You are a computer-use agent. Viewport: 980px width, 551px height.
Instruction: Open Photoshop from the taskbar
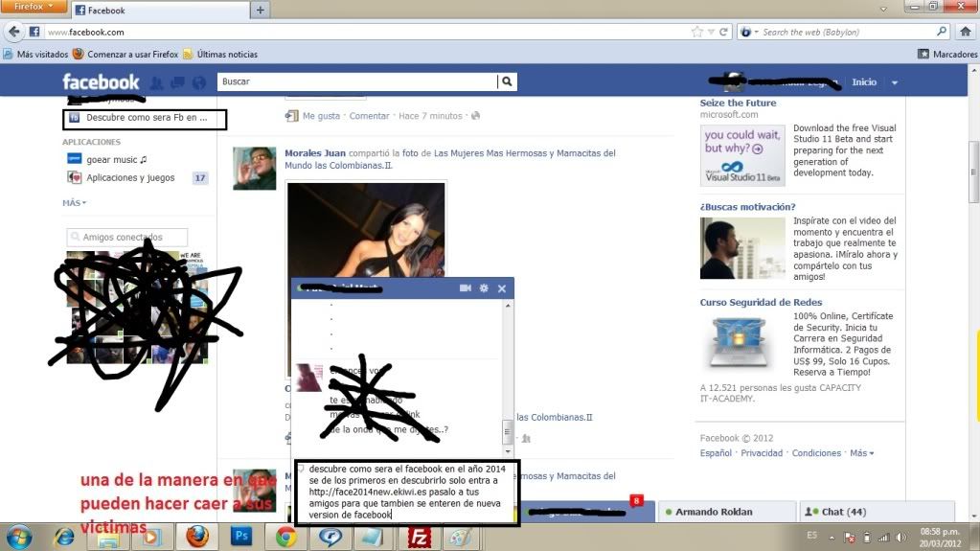[x=241, y=537]
